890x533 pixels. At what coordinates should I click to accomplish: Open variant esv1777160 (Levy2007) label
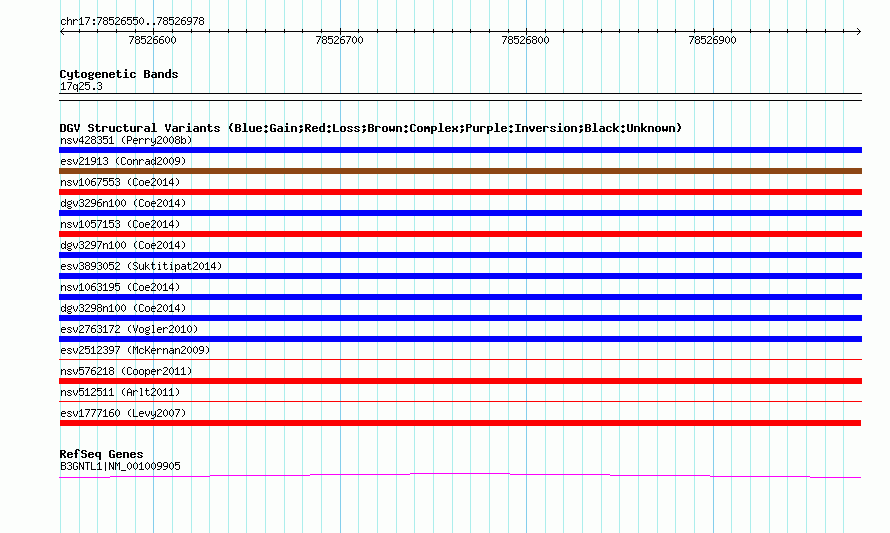(123, 413)
